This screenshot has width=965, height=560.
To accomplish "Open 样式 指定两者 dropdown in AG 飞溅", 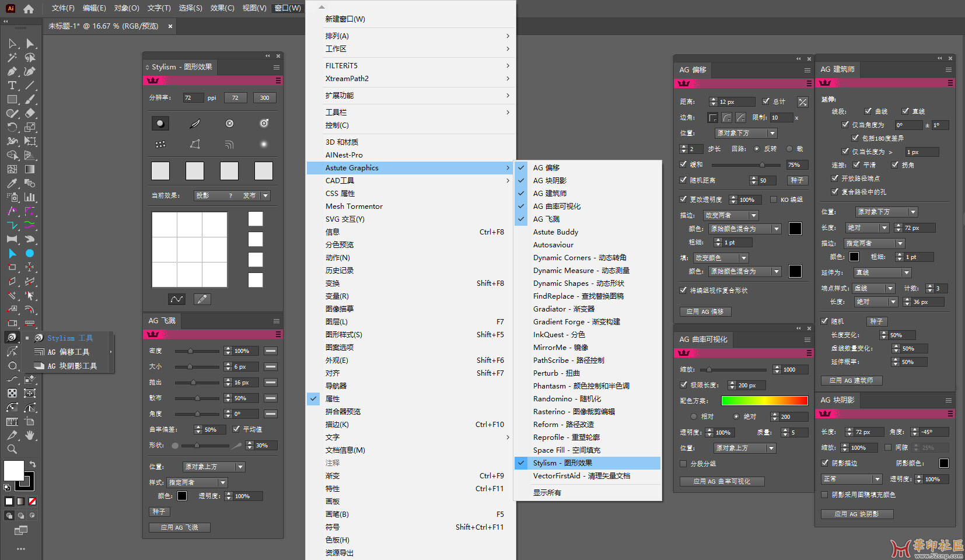I will click(x=197, y=482).
